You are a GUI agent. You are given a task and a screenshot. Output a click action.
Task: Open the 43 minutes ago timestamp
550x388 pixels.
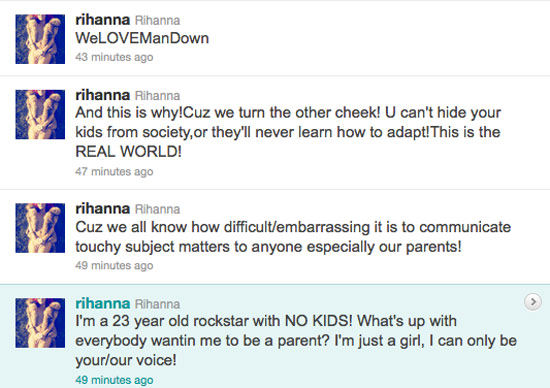114,57
